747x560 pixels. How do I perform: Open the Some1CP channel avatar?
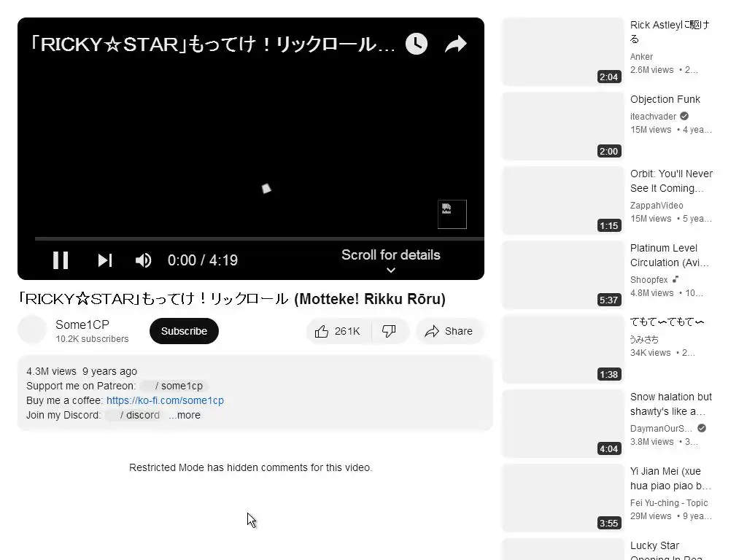tap(32, 330)
